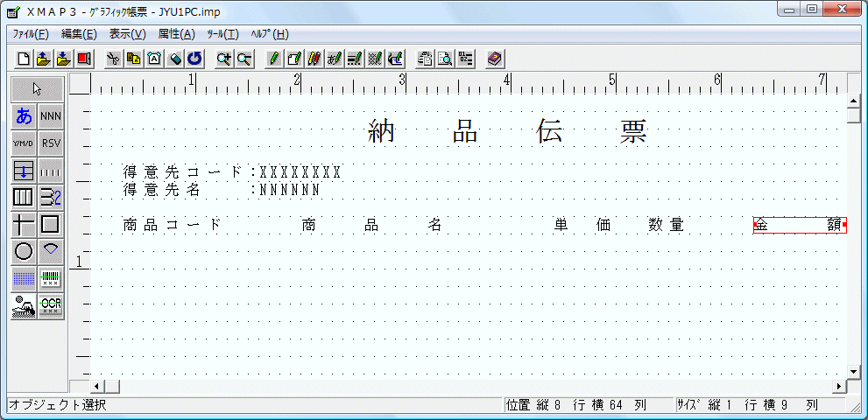Click the layout pencil icon left of printer
Image resolution: width=868 pixels, height=420 pixels.
click(x=395, y=58)
